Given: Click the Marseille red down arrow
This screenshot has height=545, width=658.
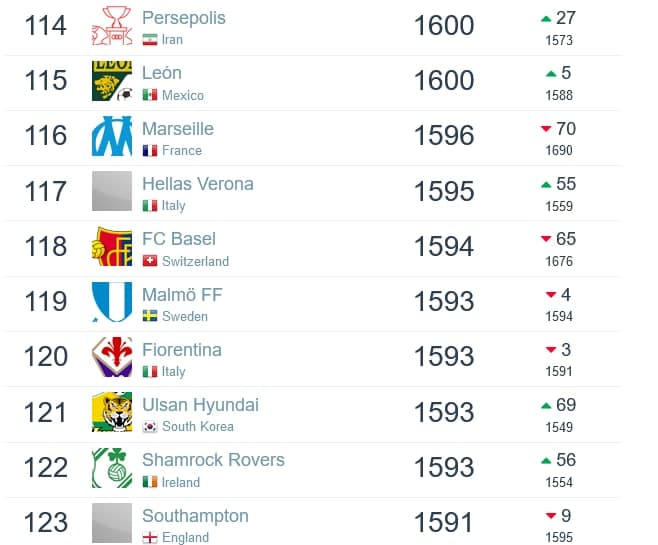Looking at the screenshot, I should pos(546,129).
